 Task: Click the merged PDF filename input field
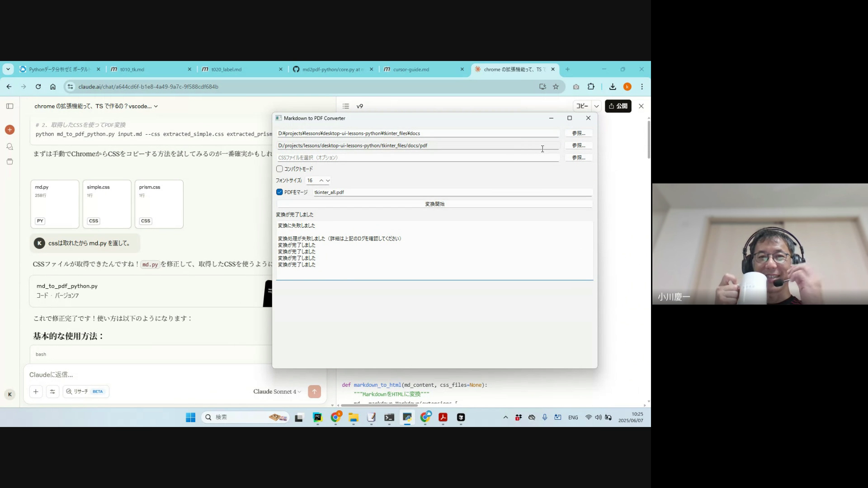[x=452, y=192]
